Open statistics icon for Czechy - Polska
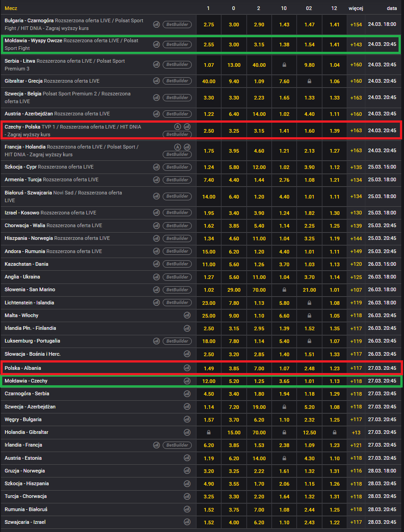Viewport: 404px width, 532px height. 187,127
